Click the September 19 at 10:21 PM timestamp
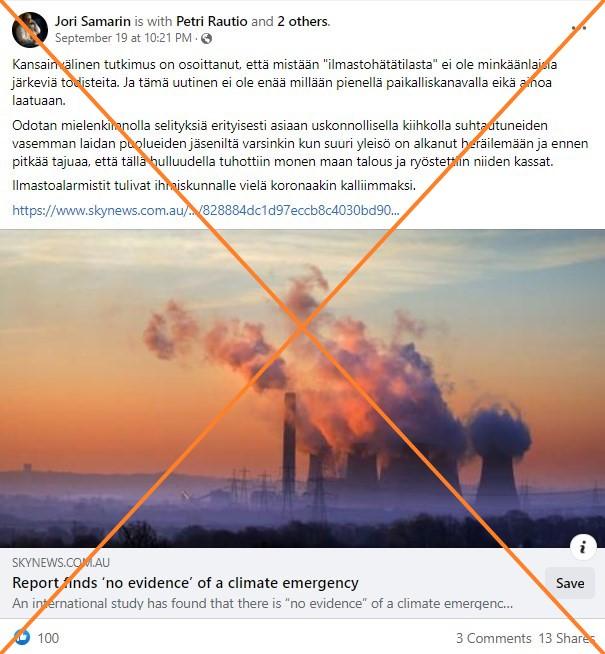This screenshot has height=654, width=605. tap(123, 38)
